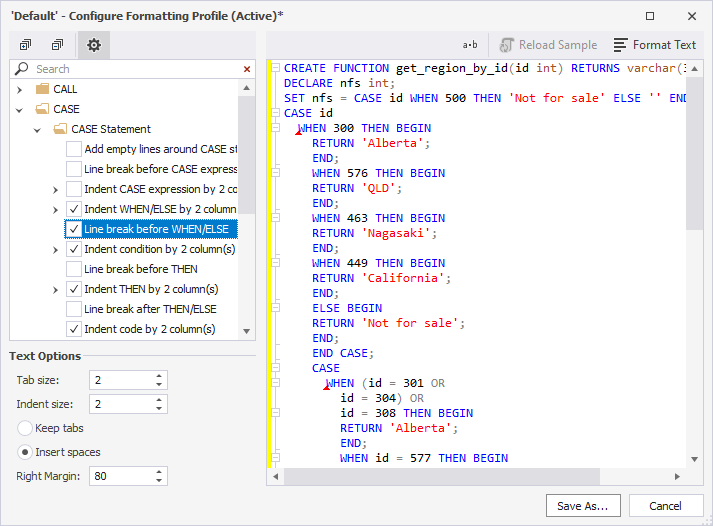Expand Indent THEN options
The height and width of the screenshot is (526, 713).
tap(55, 290)
